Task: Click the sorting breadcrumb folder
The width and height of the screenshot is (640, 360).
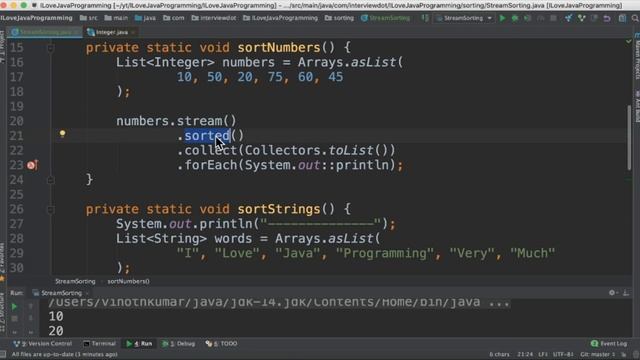Action: (340, 18)
